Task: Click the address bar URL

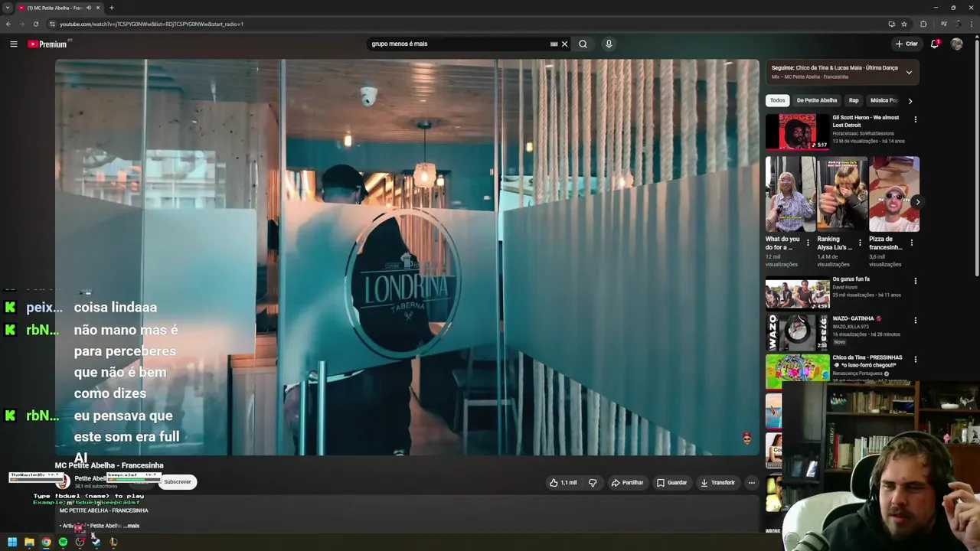Action: (152, 24)
